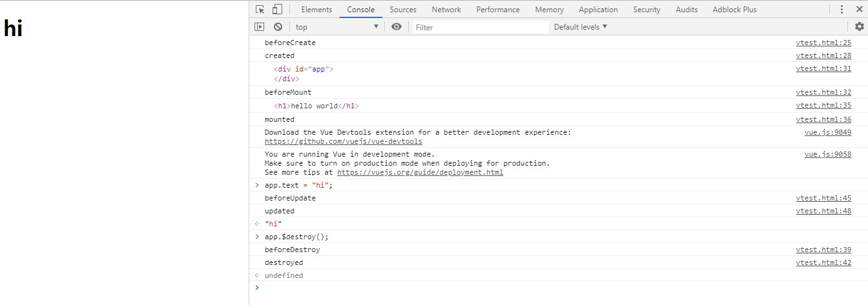This screenshot has width=868, height=305.
Task: Open DevTools three-dot customize menu
Action: [x=842, y=9]
